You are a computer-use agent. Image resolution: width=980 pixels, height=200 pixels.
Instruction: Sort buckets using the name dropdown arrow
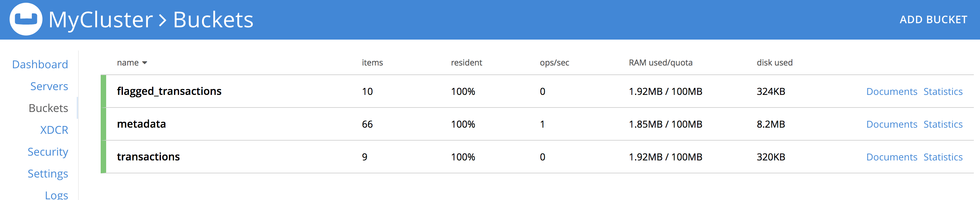145,63
